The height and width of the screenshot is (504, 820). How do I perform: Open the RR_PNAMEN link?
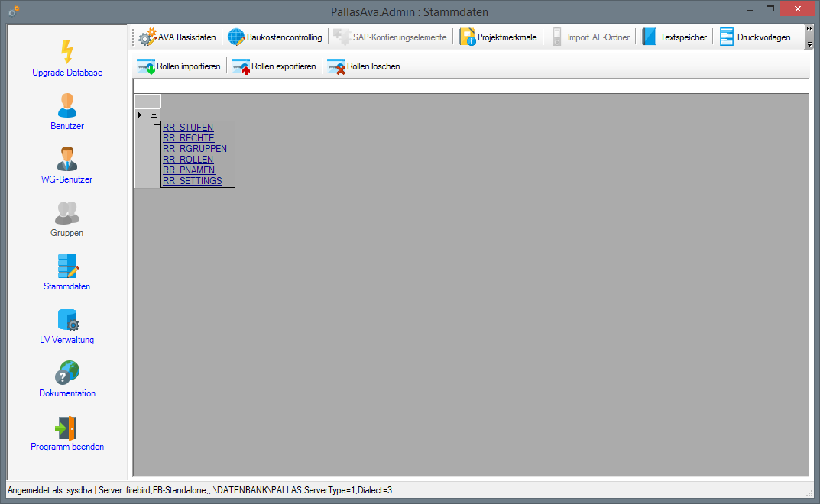(x=189, y=170)
